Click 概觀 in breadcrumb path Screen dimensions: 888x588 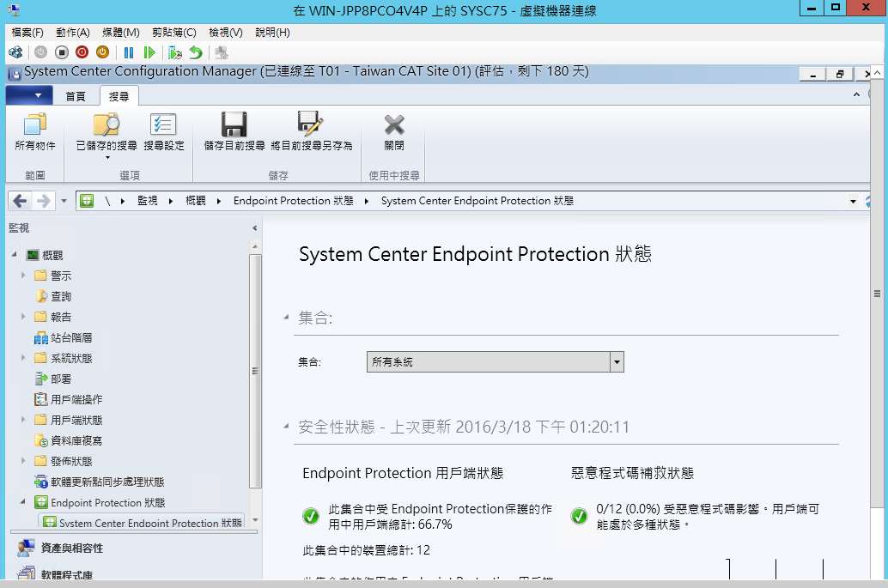pyautogui.click(x=196, y=200)
